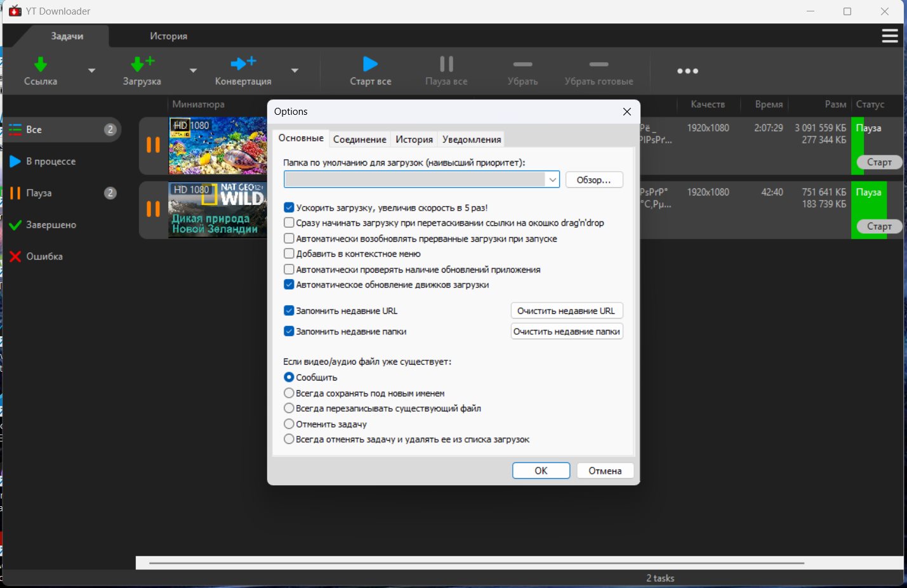Screen dimensions: 907x588
Task: Click the pause icon on the first task
Action: coord(153,145)
